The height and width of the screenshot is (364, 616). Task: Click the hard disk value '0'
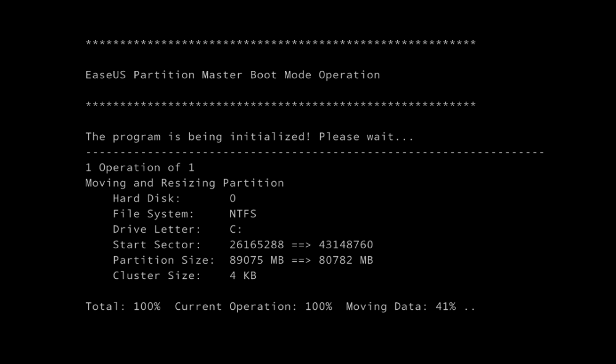pyautogui.click(x=232, y=198)
